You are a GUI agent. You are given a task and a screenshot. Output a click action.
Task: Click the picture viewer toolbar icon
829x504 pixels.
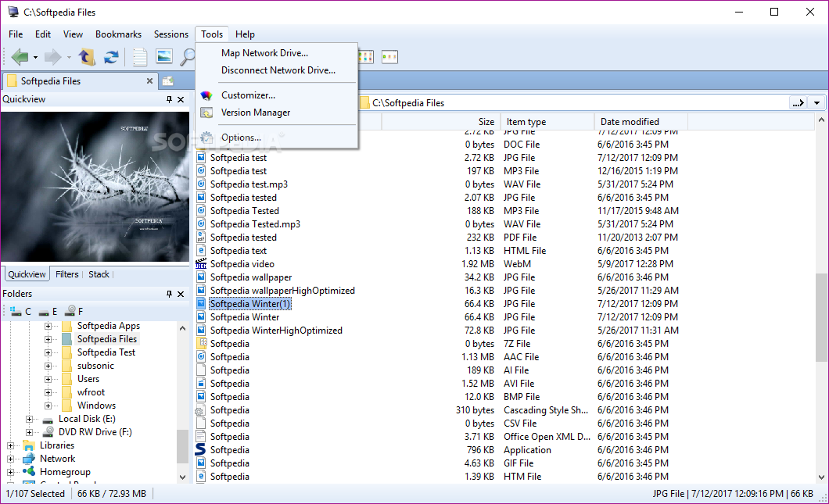coord(164,56)
